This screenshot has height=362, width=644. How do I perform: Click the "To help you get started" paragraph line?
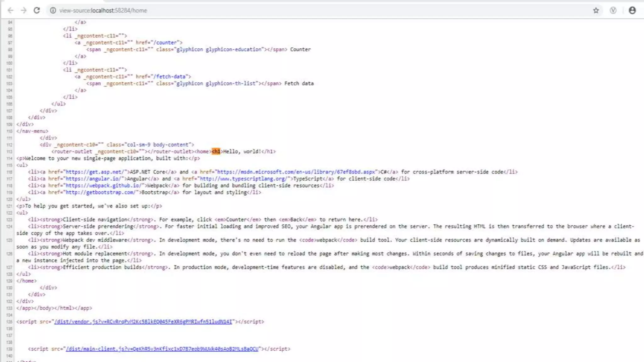pyautogui.click(x=89, y=206)
